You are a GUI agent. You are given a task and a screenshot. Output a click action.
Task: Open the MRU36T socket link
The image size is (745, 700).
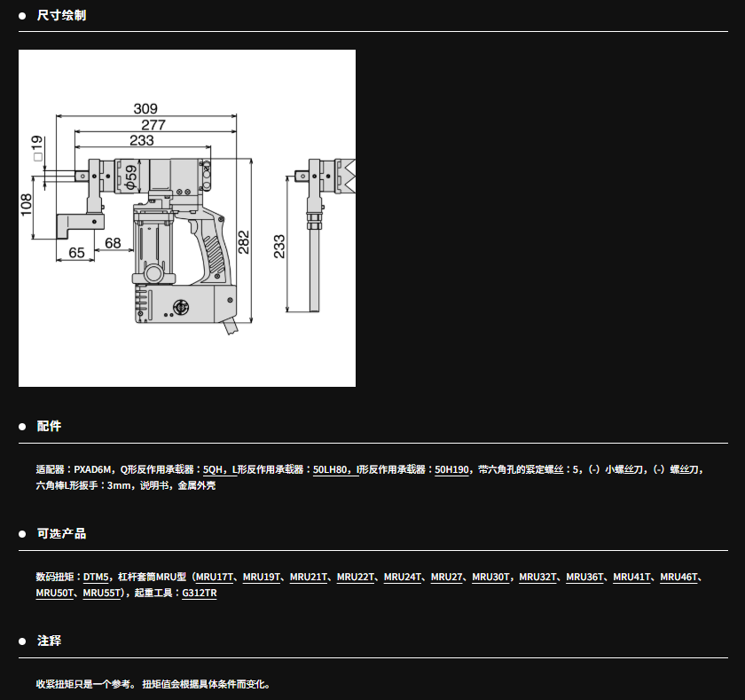click(x=585, y=577)
